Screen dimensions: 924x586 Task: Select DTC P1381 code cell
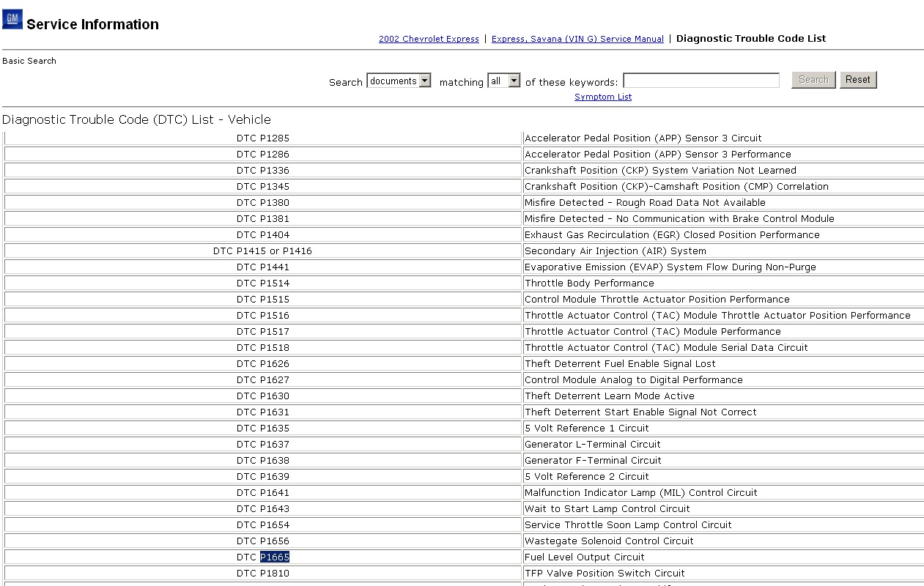(263, 218)
